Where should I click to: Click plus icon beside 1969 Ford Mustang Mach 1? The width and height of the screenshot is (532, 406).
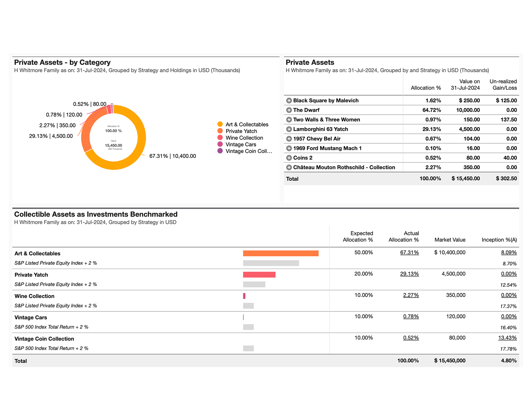click(x=289, y=148)
